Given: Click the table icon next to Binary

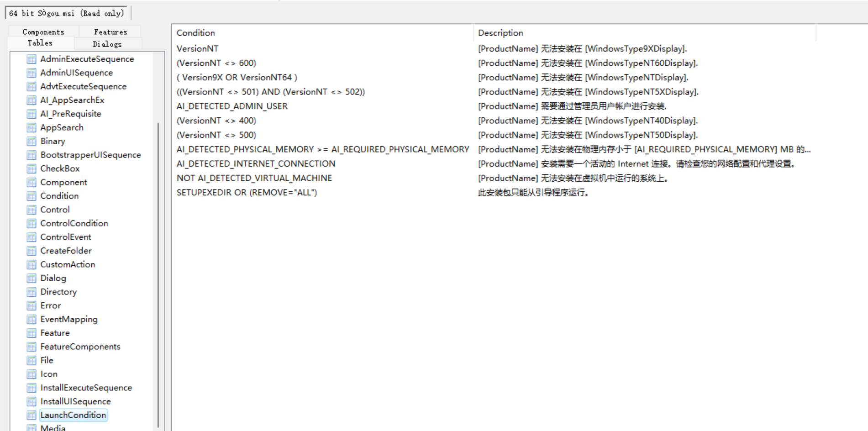Looking at the screenshot, I should pyautogui.click(x=32, y=142).
